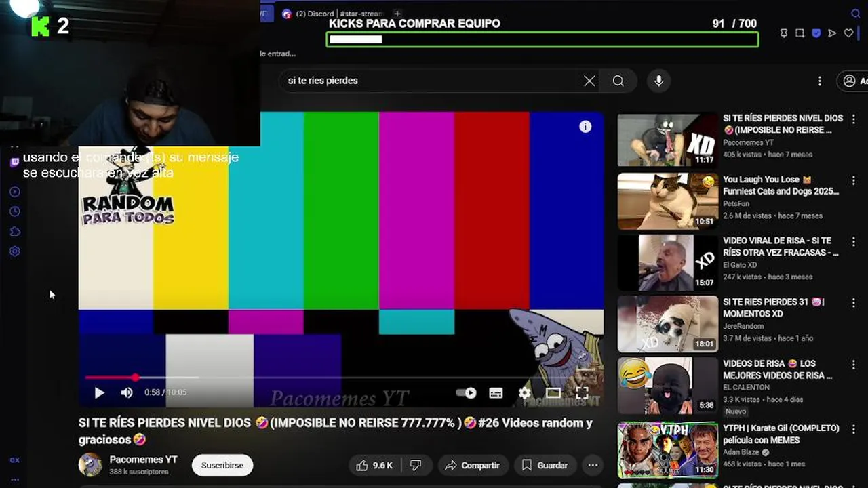Click the Compartir button
The width and height of the screenshot is (868, 488).
(x=473, y=466)
